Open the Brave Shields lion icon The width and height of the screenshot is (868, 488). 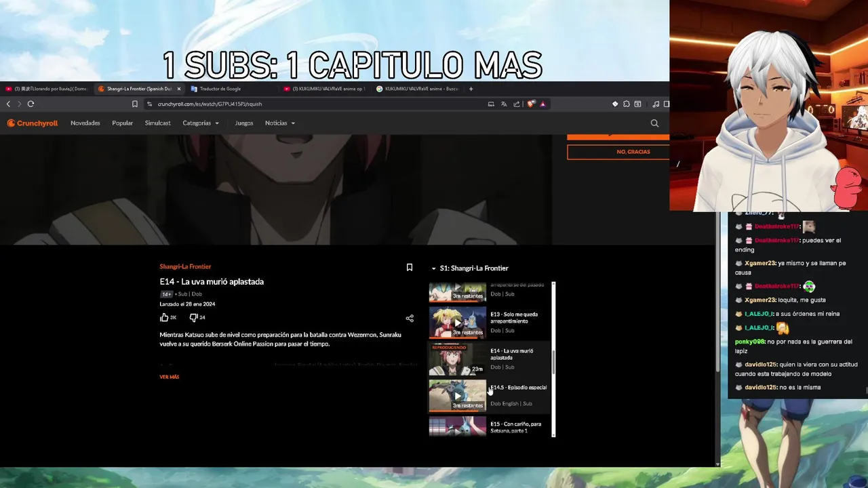pos(531,104)
